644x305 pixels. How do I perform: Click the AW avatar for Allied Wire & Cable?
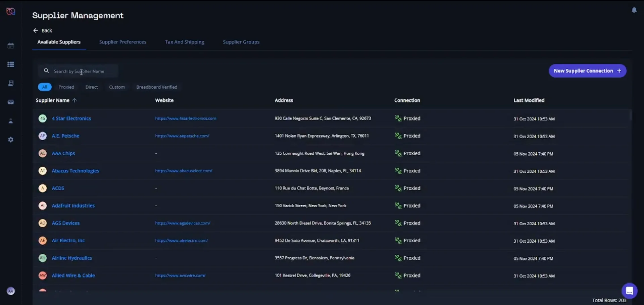(43, 275)
